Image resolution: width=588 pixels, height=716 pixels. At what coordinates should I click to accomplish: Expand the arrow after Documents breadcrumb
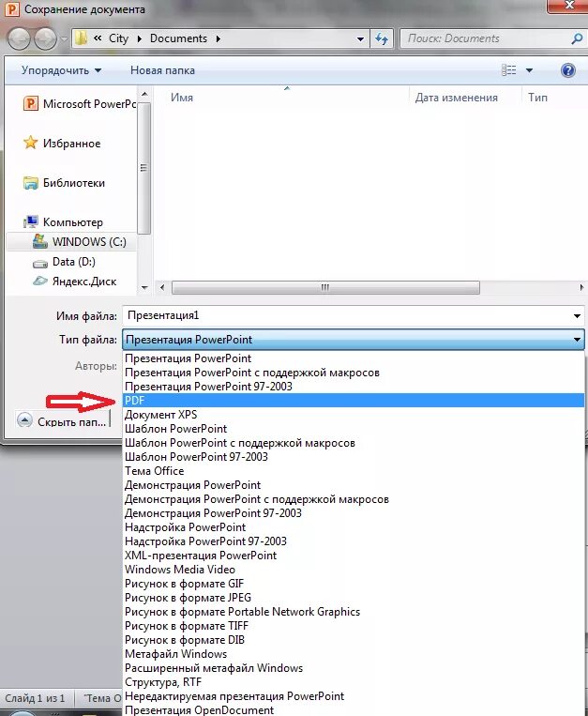219,38
